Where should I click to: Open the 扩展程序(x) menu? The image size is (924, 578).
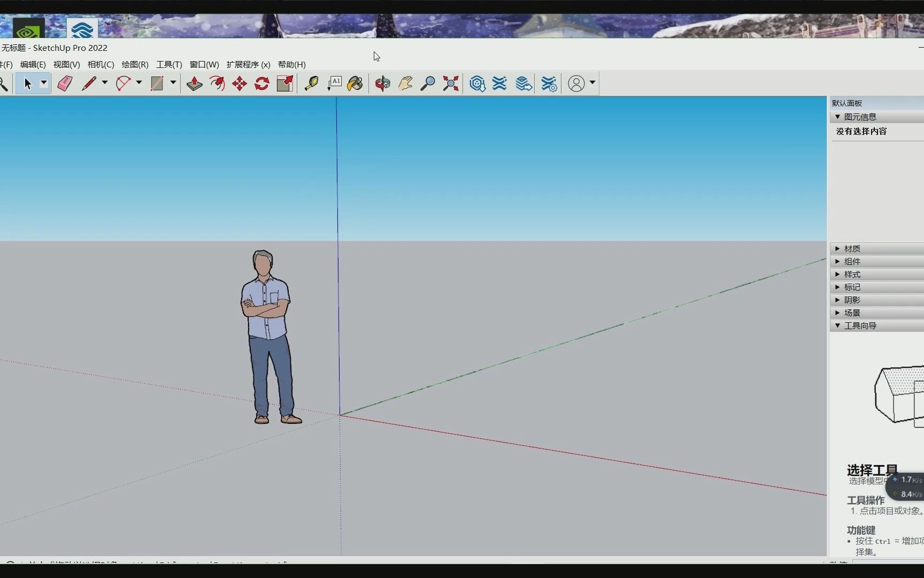[x=248, y=64]
